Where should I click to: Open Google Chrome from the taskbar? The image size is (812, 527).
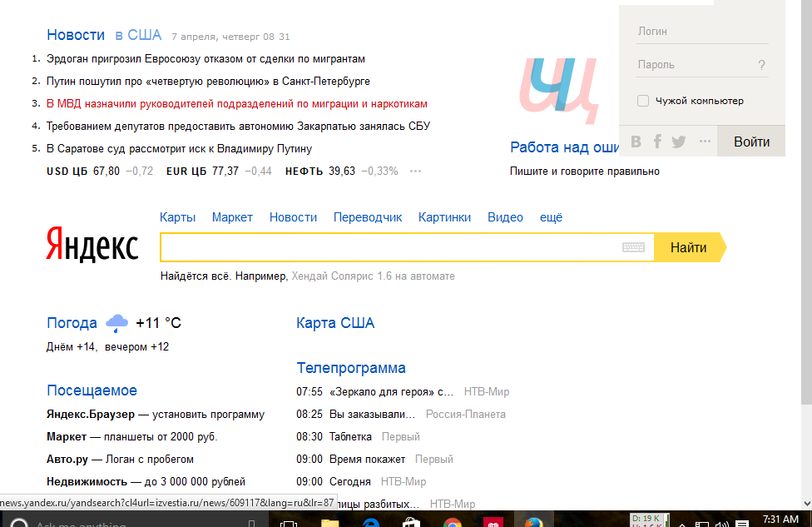point(453,521)
